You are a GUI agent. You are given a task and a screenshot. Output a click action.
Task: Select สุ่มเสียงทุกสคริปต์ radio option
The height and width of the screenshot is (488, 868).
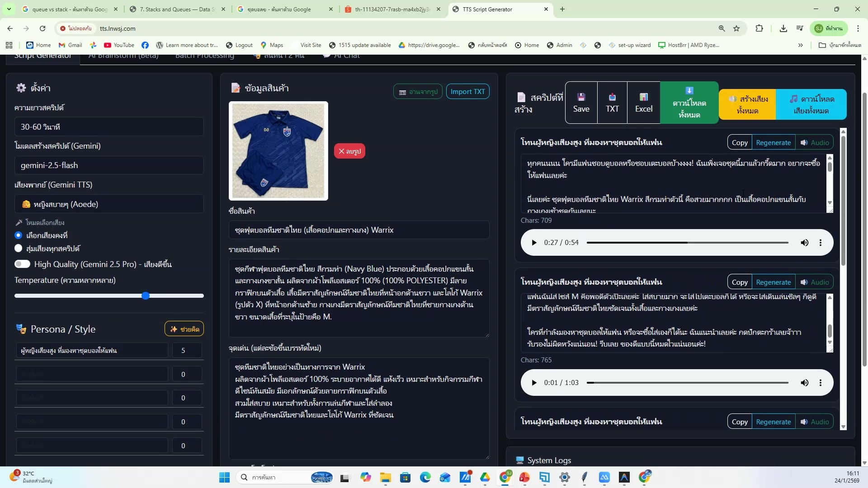click(x=19, y=248)
